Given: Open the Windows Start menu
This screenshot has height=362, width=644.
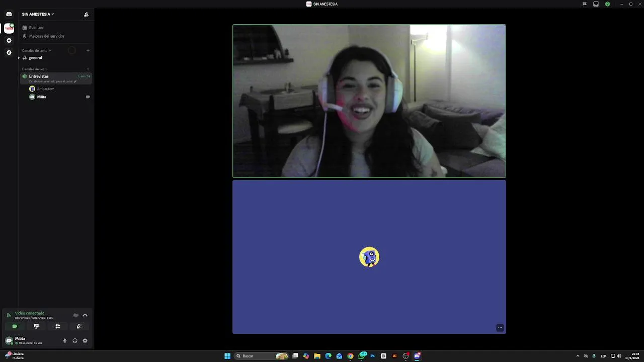Looking at the screenshot, I should point(227,356).
